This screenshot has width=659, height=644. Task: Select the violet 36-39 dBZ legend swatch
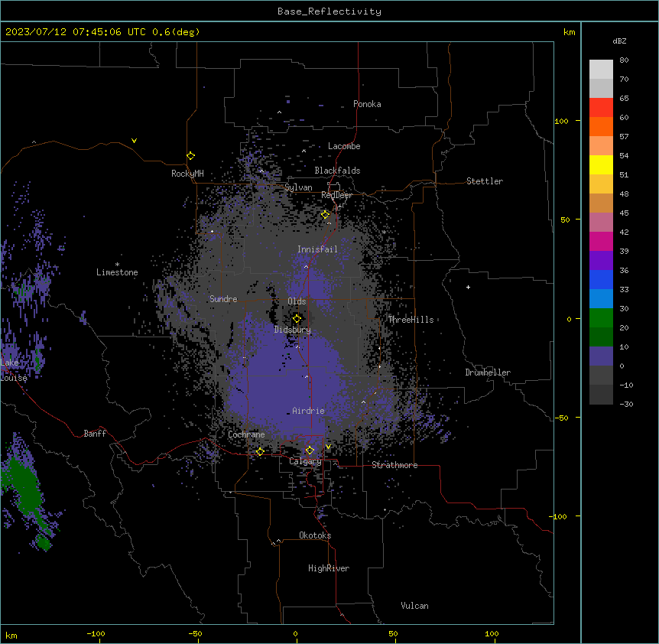coord(601,260)
